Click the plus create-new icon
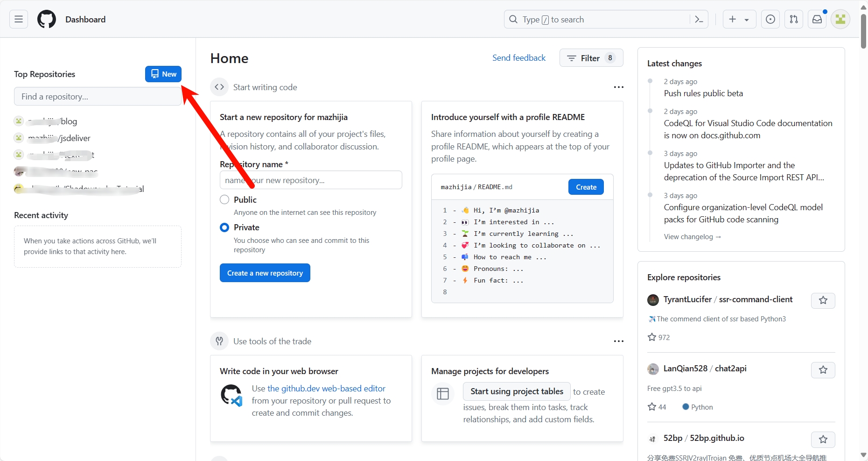The width and height of the screenshot is (868, 461). (733, 19)
